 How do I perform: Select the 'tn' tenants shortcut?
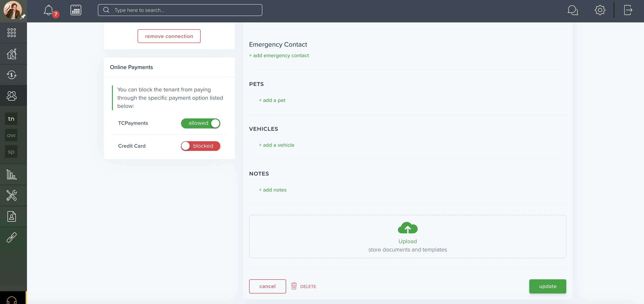pos(11,119)
